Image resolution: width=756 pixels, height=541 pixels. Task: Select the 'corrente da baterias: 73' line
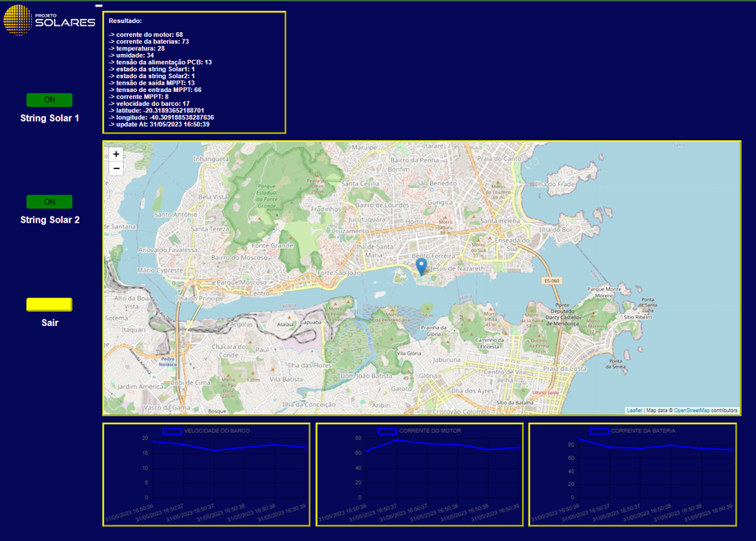(x=149, y=42)
